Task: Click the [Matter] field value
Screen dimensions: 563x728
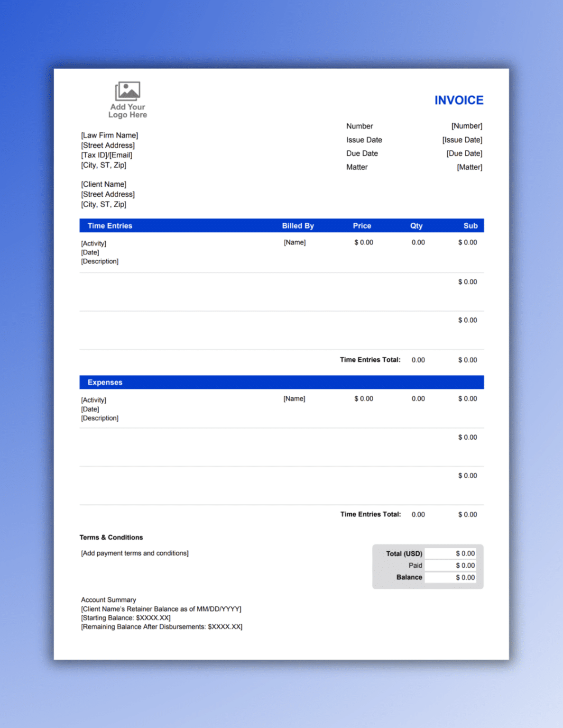Action: coord(470,167)
